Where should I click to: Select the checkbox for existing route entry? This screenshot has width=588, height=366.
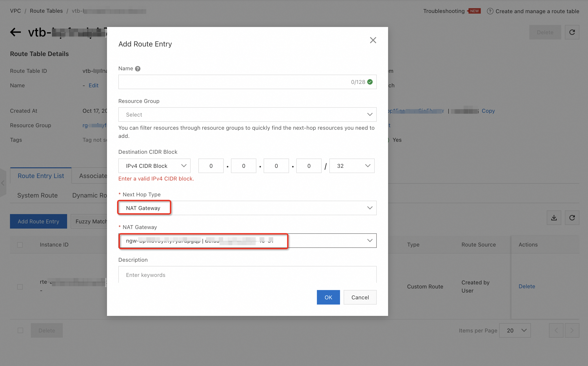(x=20, y=287)
